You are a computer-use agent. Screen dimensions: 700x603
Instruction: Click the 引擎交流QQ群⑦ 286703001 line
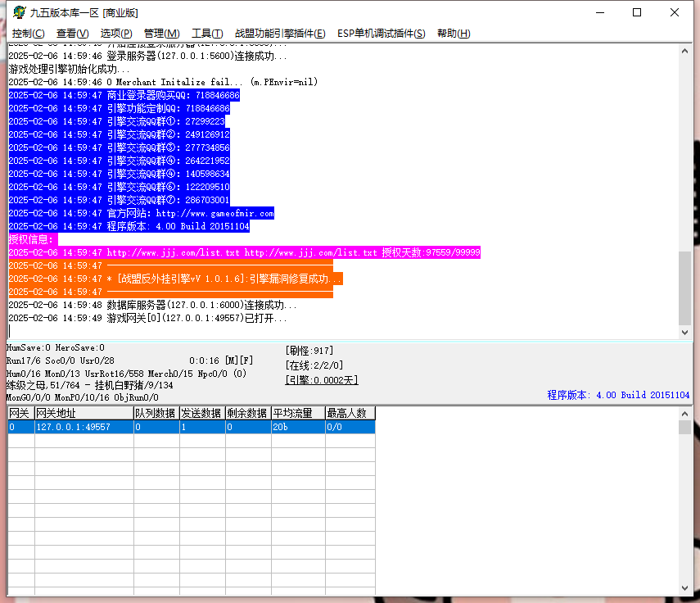pyautogui.click(x=120, y=200)
